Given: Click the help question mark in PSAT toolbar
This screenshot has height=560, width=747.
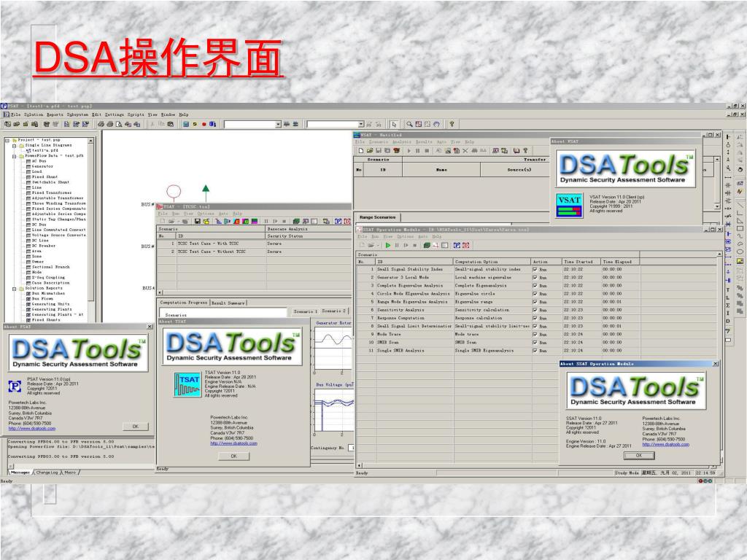Looking at the screenshot, I should tap(452, 124).
